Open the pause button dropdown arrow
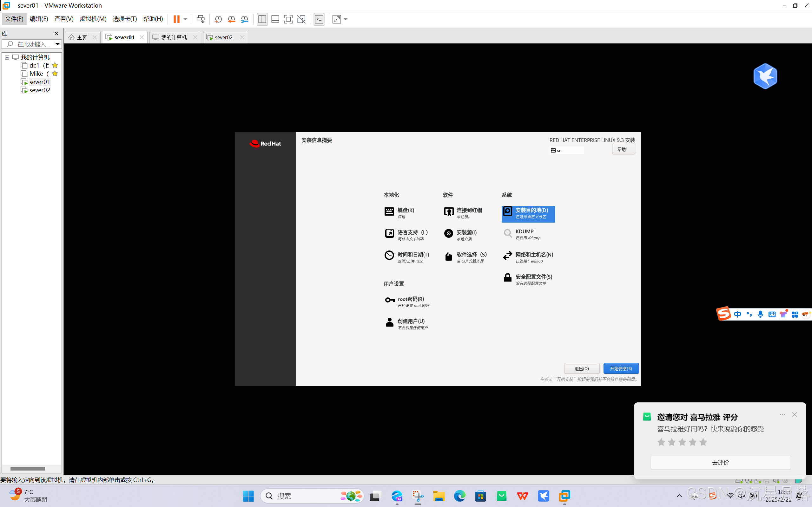 185,19
